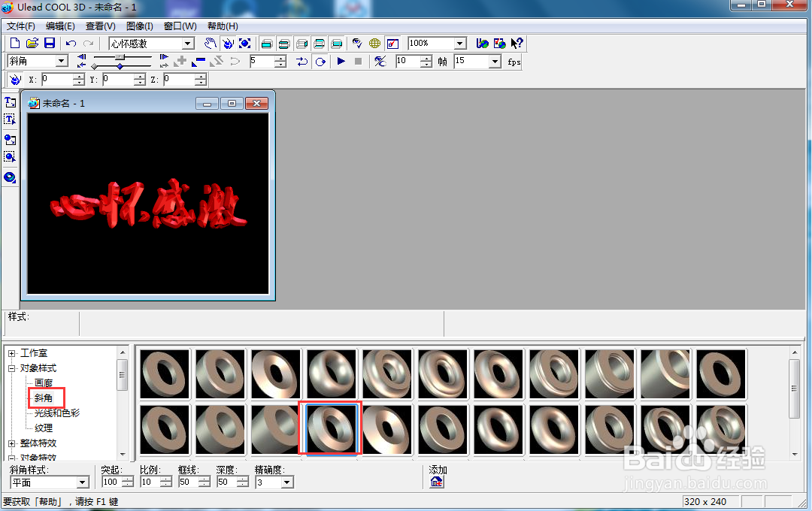The width and height of the screenshot is (812, 511).
Task: Select the Resize object tool
Action: tap(245, 44)
